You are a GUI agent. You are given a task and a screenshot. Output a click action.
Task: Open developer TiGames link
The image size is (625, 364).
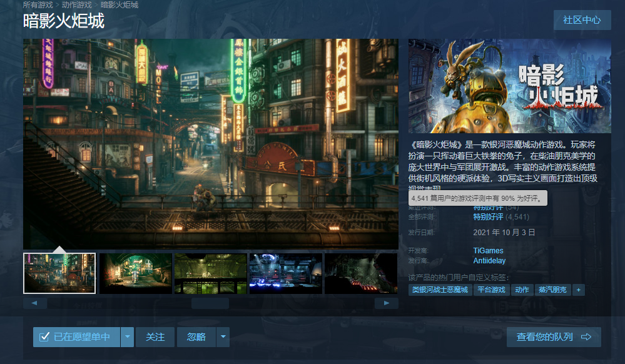coord(488,251)
